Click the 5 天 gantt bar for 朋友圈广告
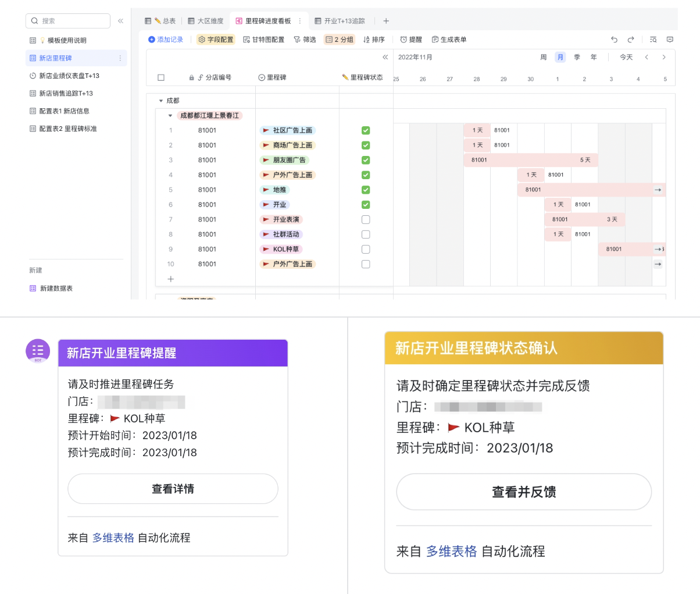Viewport: 700px width, 594px height. point(530,160)
